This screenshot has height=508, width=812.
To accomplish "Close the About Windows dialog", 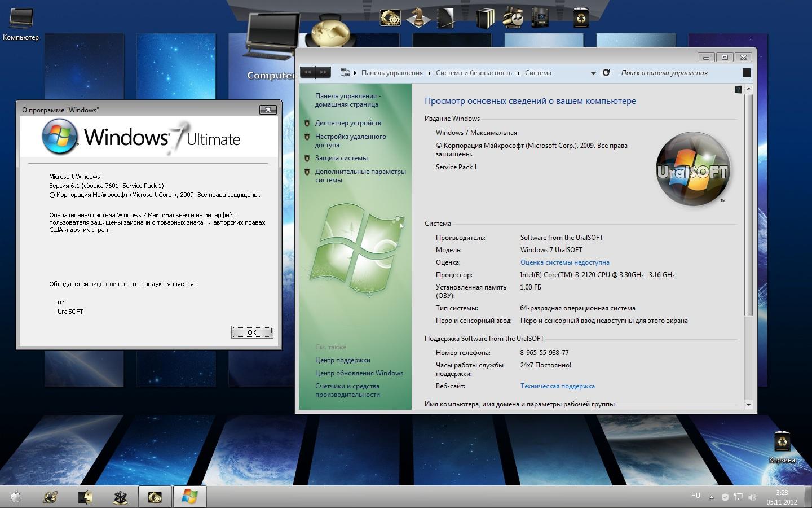I will [268, 110].
